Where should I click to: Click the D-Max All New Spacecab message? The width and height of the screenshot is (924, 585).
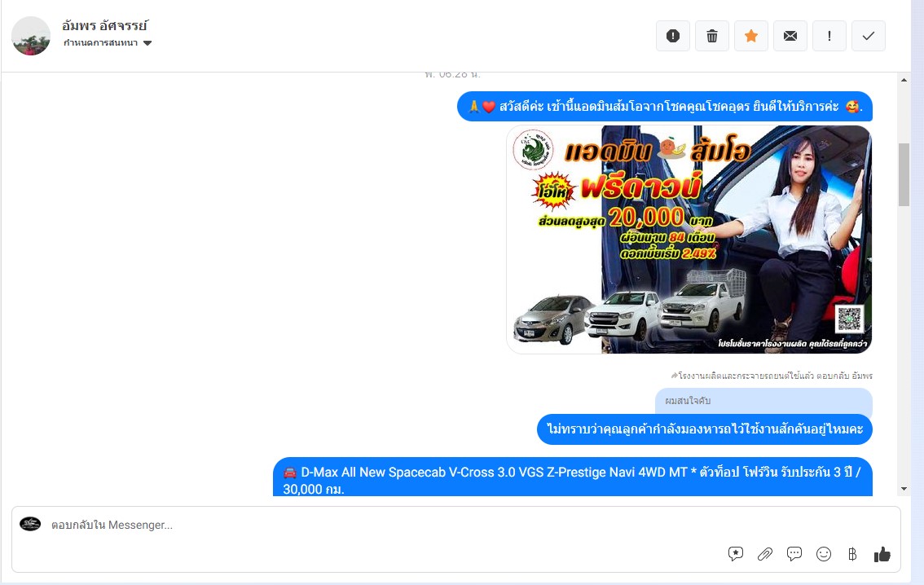(573, 477)
